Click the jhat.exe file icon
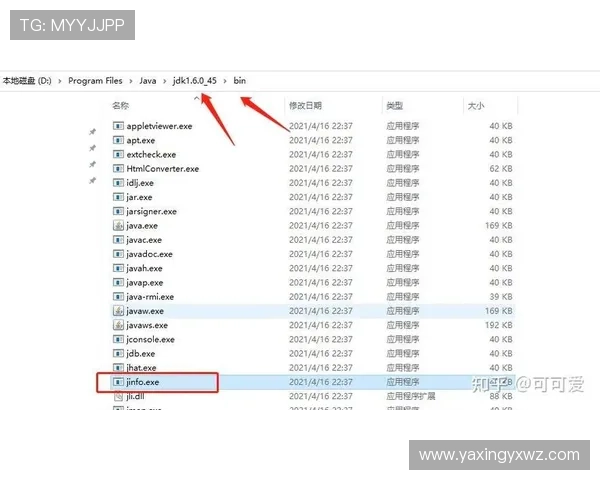600x480 pixels. pos(118,368)
